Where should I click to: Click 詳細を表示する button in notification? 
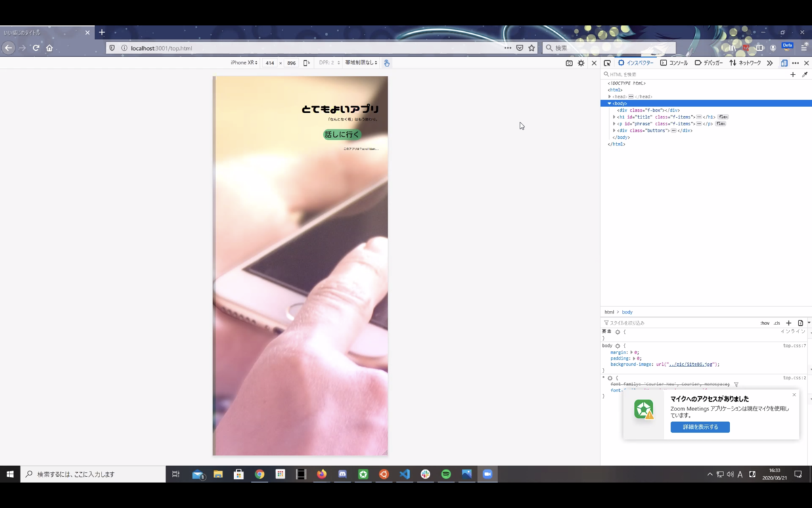point(700,427)
